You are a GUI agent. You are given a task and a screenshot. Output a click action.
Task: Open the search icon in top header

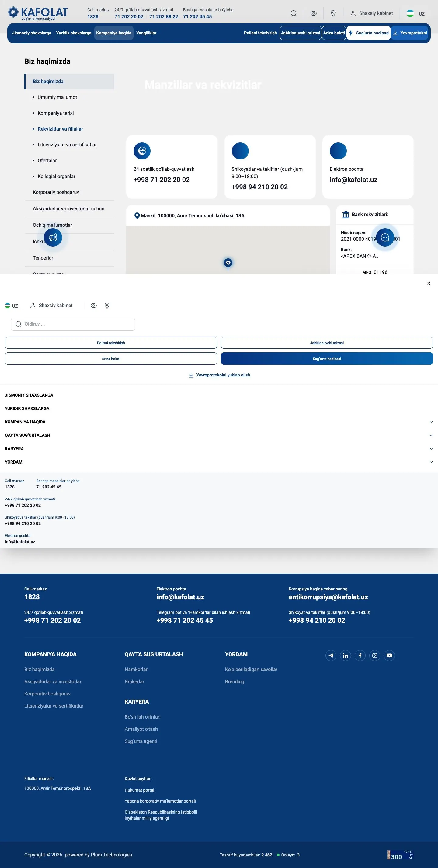coord(294,13)
